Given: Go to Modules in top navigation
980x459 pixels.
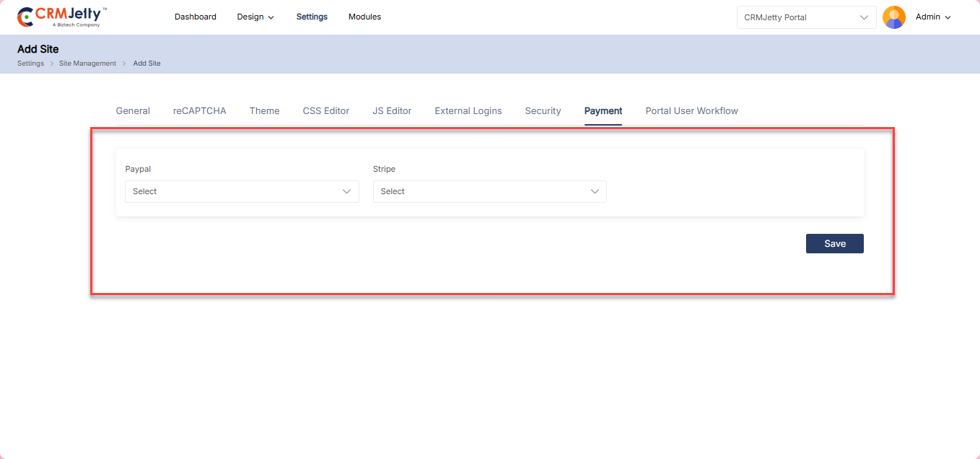Looking at the screenshot, I should [x=364, y=17].
